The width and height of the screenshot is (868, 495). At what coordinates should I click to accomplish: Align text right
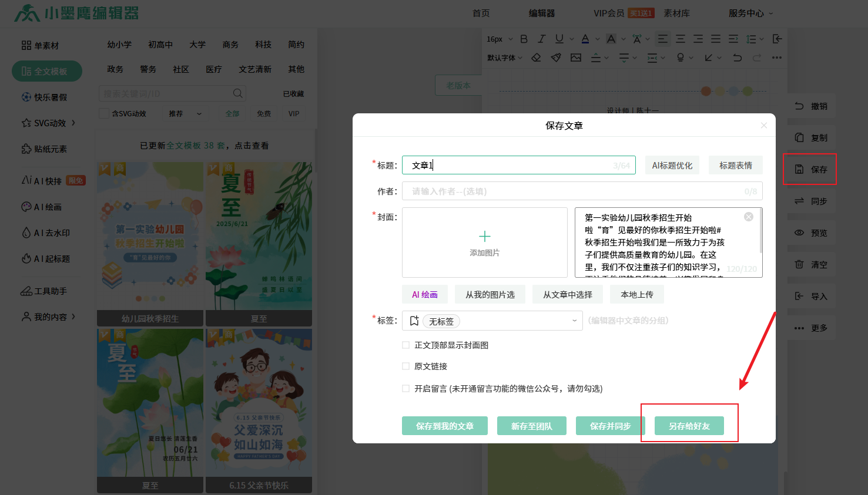(698, 39)
